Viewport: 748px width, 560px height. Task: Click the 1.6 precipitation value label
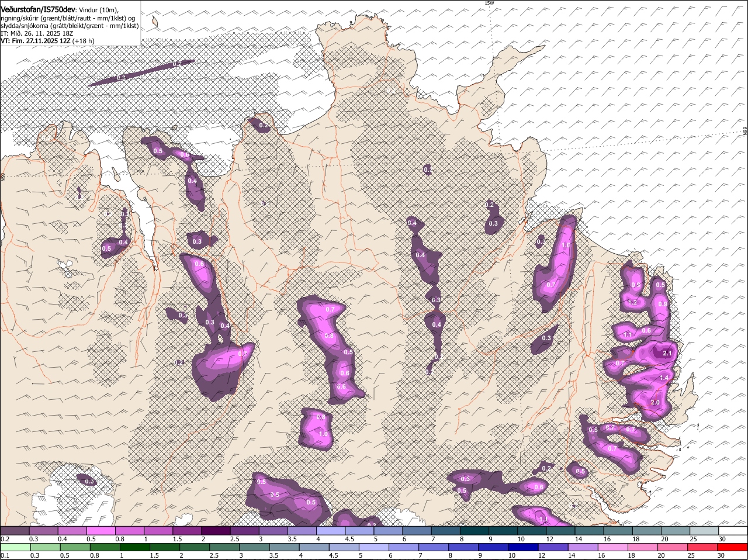tap(565, 246)
